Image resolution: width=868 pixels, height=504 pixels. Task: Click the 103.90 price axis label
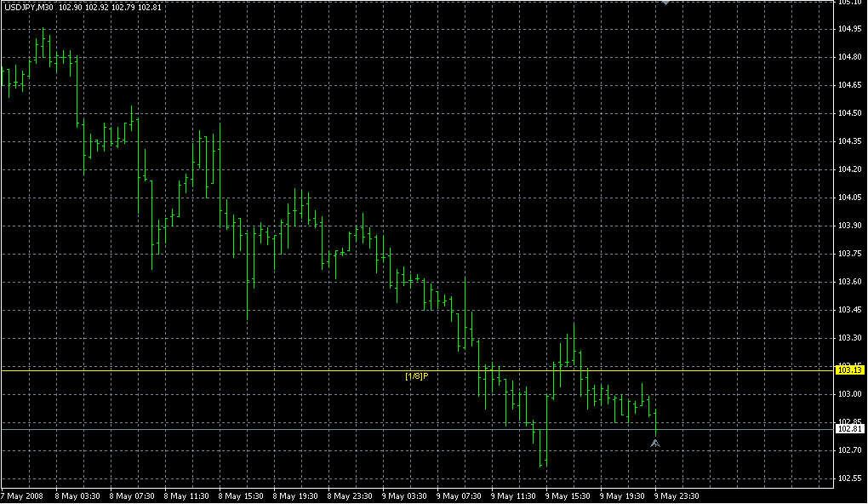click(x=850, y=226)
